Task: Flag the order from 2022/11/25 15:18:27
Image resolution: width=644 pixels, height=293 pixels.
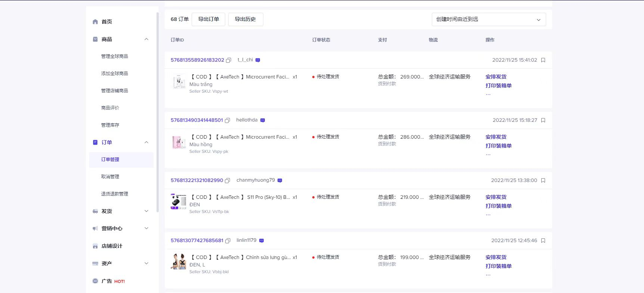Action: tap(543, 120)
